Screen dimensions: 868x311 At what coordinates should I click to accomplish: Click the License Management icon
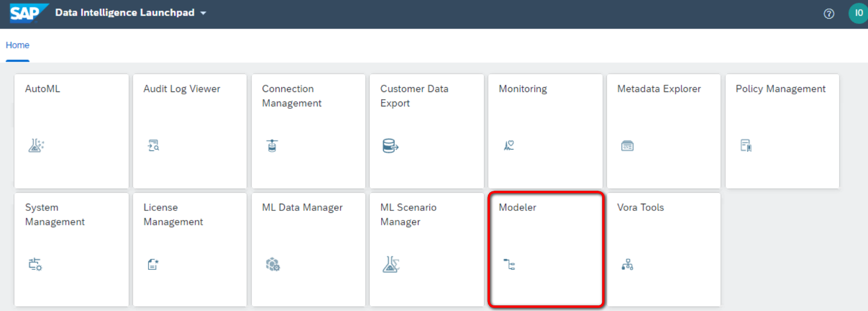tap(153, 264)
